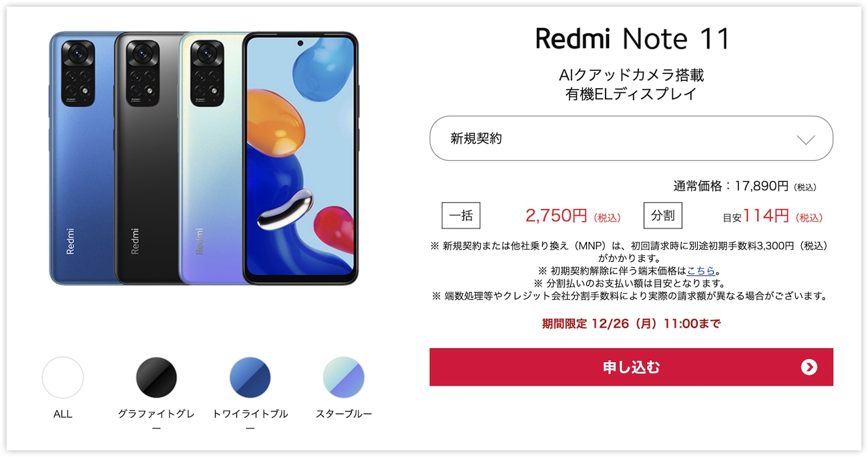868x457 pixels.
Task: Click the トワイライトブルー color label
Action: click(x=250, y=420)
